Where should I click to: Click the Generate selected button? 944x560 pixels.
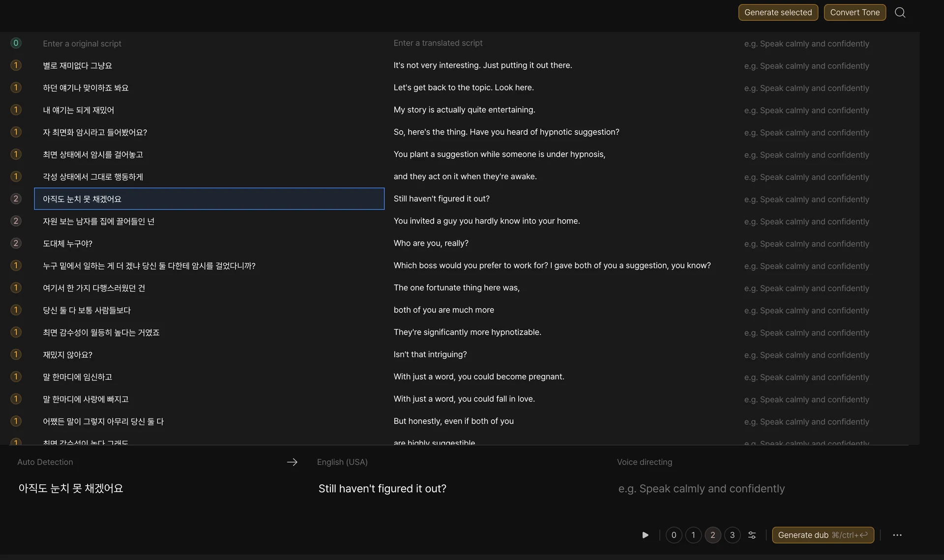click(x=778, y=12)
